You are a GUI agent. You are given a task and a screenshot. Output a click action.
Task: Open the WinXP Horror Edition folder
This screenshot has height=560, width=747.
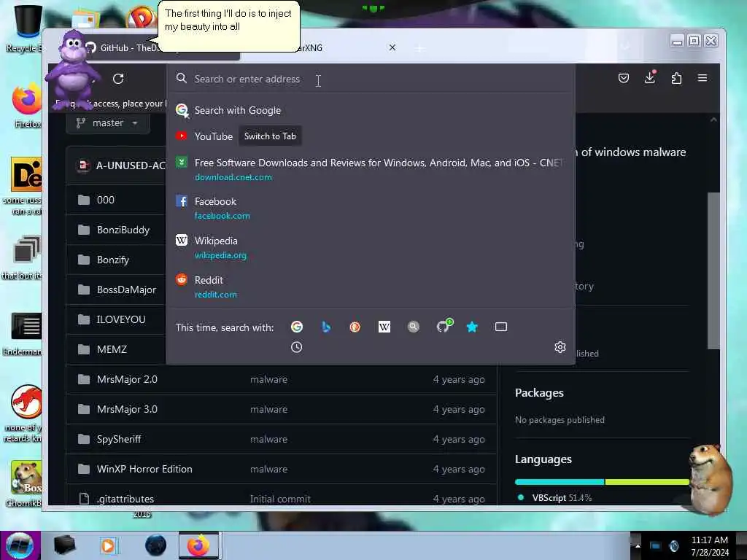pyautogui.click(x=144, y=469)
